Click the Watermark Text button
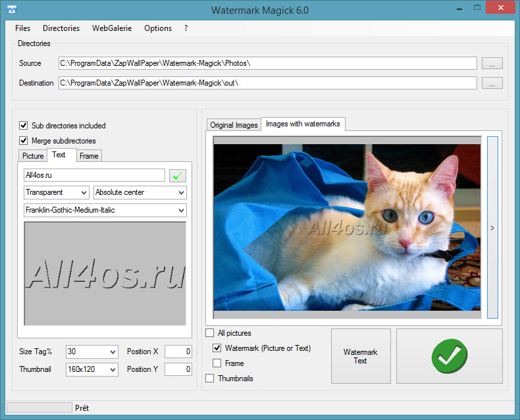 [361, 356]
